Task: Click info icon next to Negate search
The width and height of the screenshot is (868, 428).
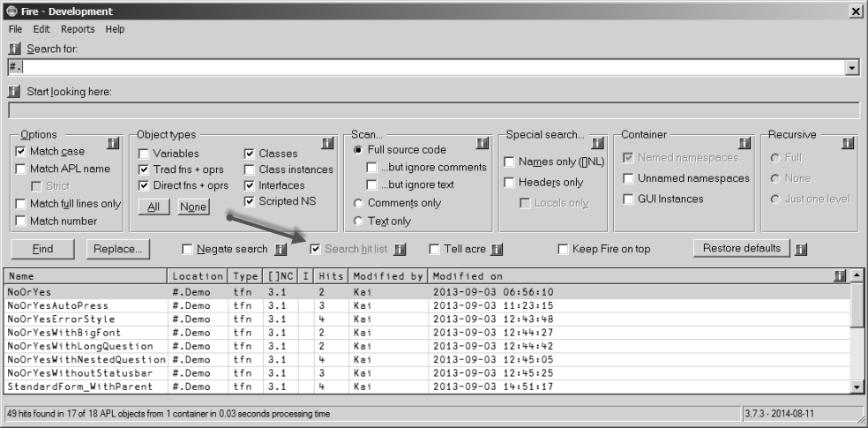Action: 281,250
